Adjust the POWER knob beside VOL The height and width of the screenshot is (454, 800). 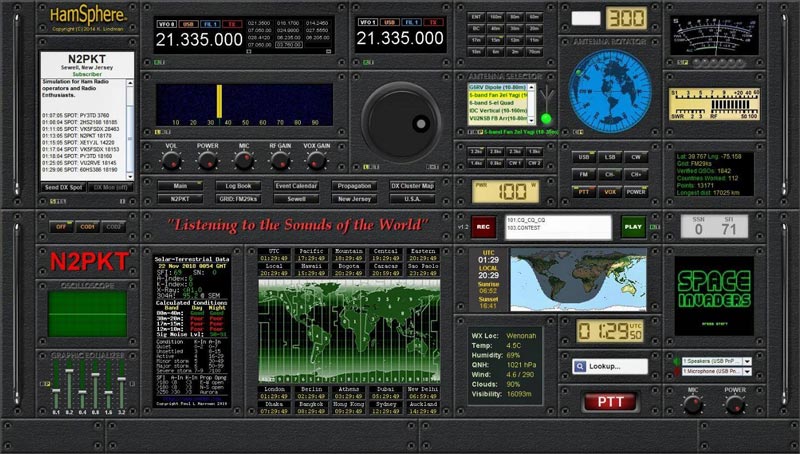(208, 161)
